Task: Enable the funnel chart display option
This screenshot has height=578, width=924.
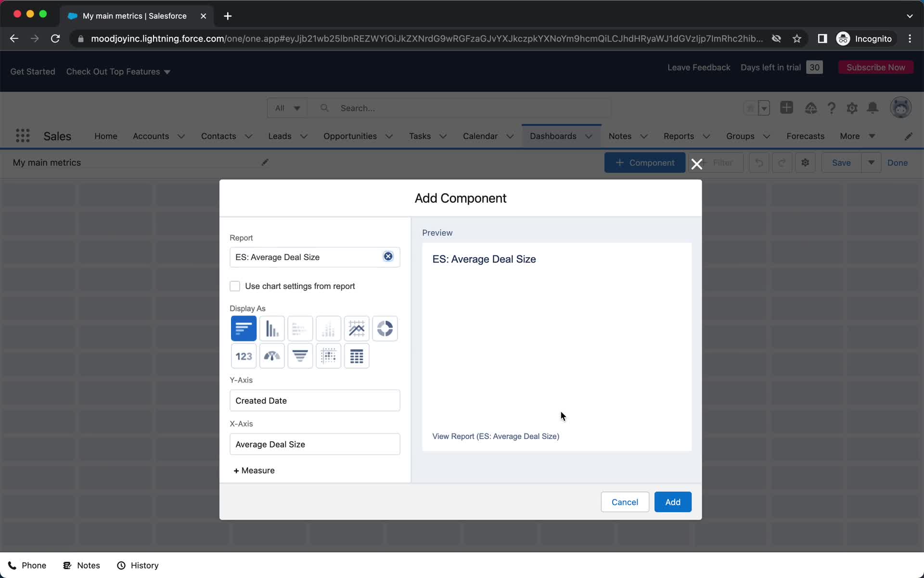Action: (x=299, y=355)
